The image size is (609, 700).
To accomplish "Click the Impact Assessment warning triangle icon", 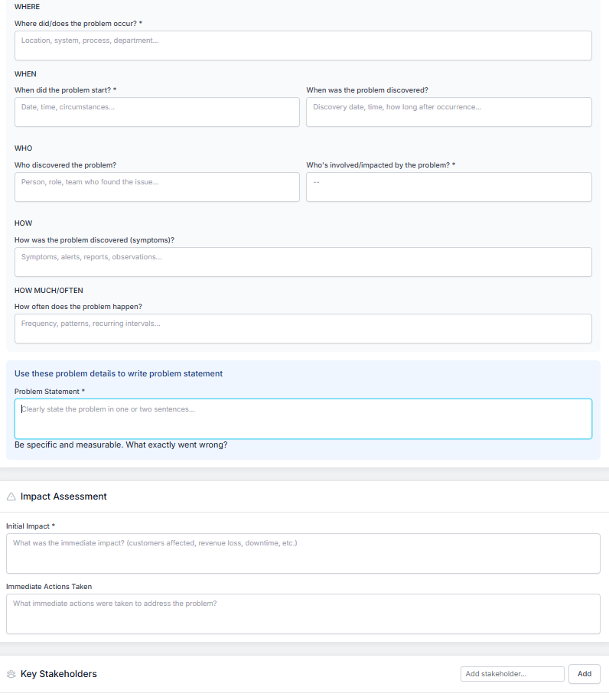I will (11, 497).
